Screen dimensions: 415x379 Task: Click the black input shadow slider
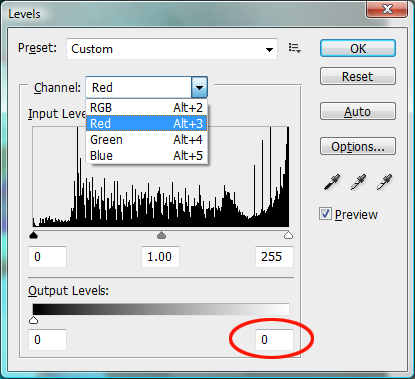tap(33, 235)
